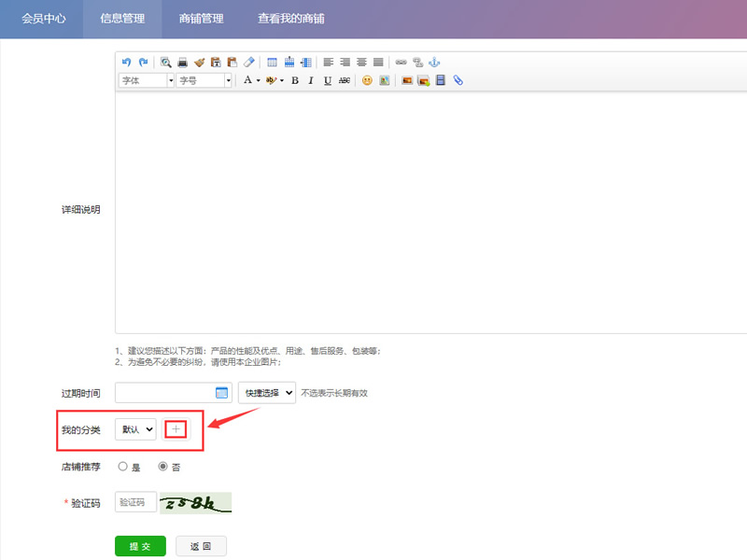Expand the 快捷选择 dropdown

tap(267, 393)
